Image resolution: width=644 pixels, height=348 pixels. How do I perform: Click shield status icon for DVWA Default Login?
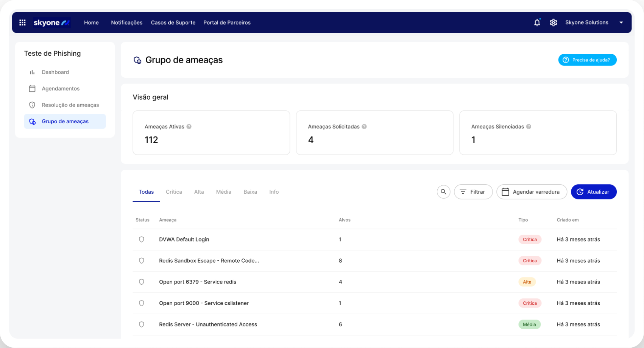click(142, 240)
